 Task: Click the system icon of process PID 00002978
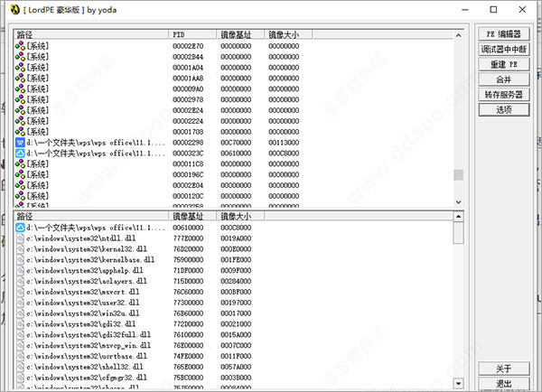point(20,99)
